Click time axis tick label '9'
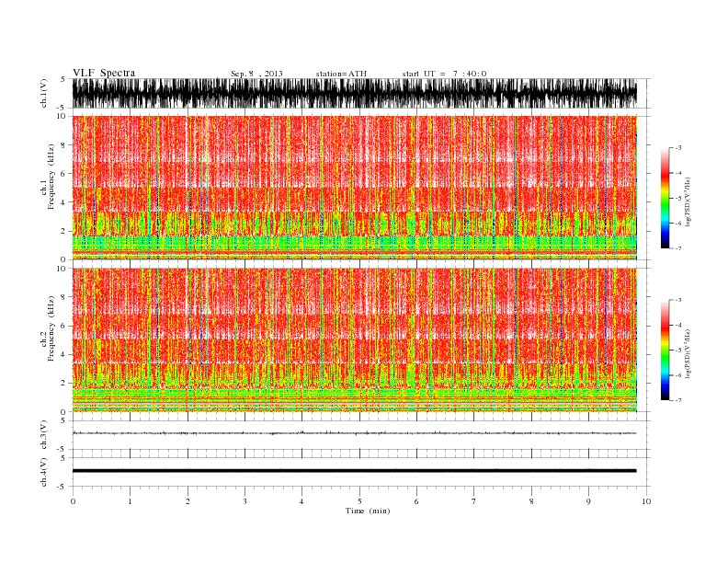This screenshot has width=728, height=563. click(x=588, y=501)
